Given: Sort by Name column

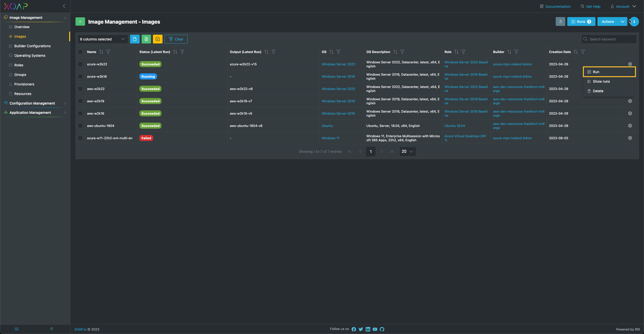Looking at the screenshot, I should pyautogui.click(x=101, y=52).
